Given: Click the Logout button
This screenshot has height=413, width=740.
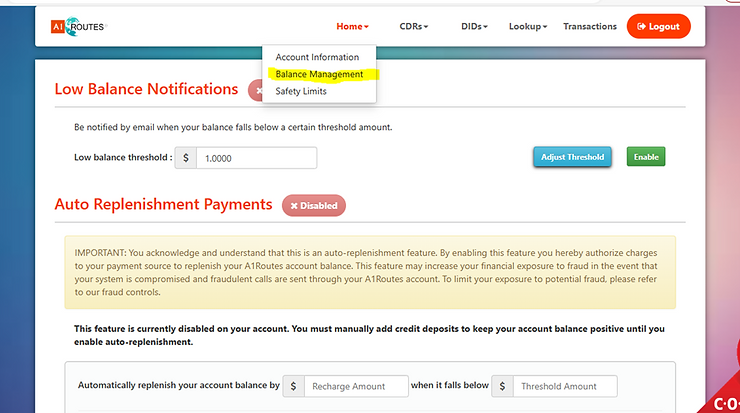Looking at the screenshot, I should (658, 26).
